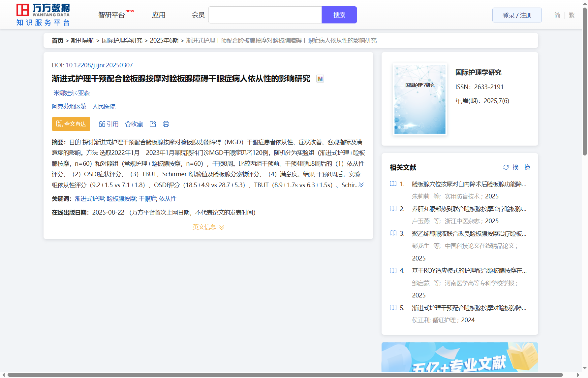Open the 应用 menu item
The image size is (588, 378).
point(159,15)
